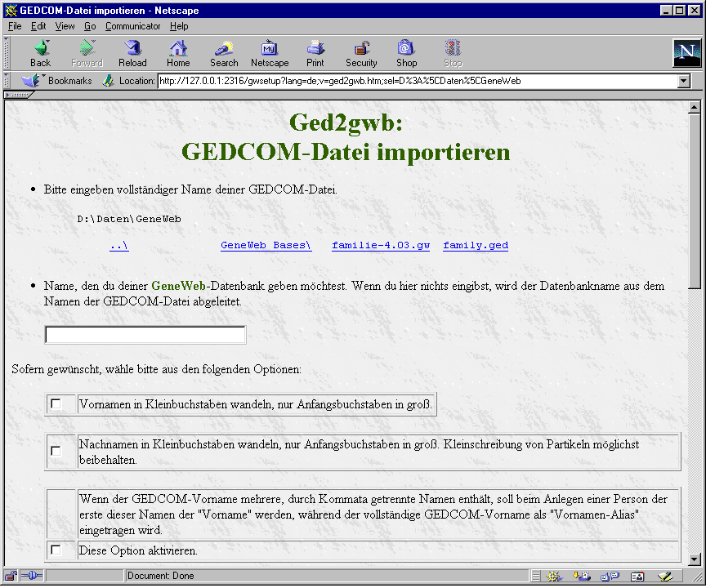This screenshot has height=588, width=706.
Task: Click the scrollbar down arrow
Action: (695, 559)
